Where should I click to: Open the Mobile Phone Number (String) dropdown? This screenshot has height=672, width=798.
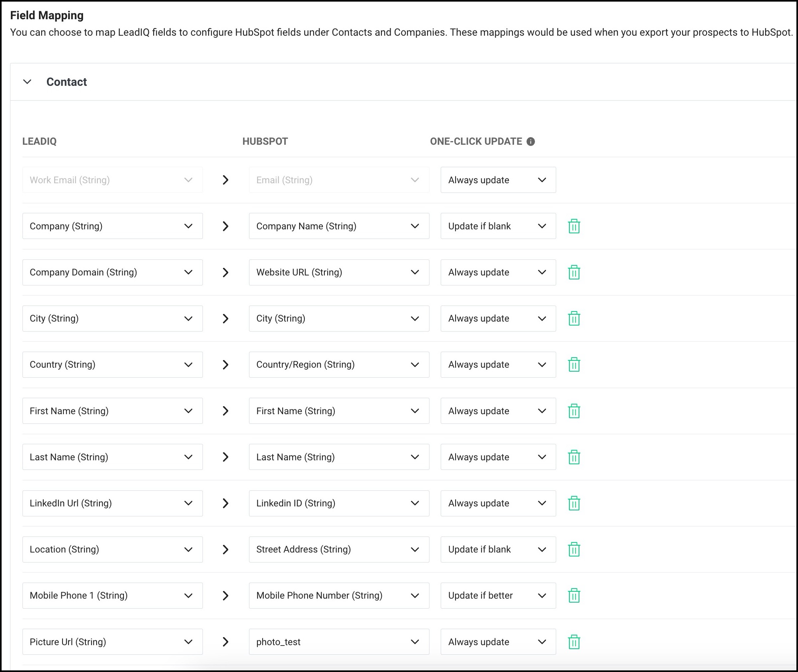(339, 595)
